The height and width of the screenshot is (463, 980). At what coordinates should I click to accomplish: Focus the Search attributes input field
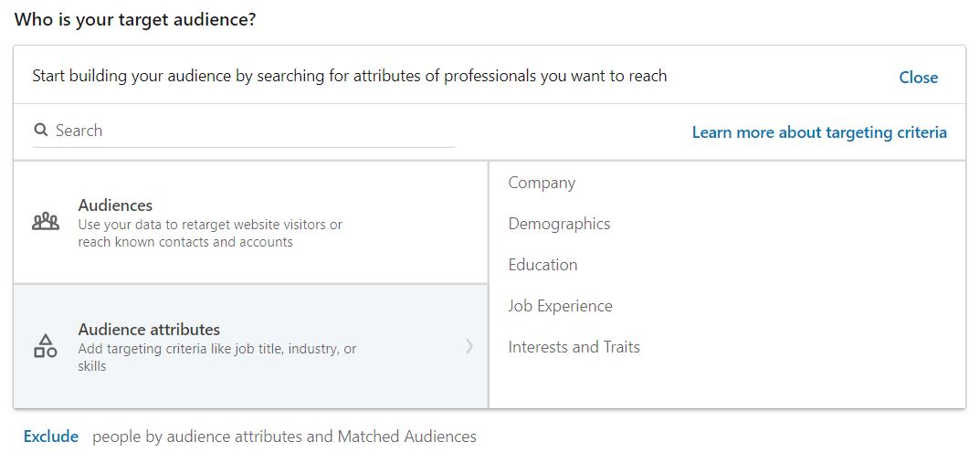244,131
